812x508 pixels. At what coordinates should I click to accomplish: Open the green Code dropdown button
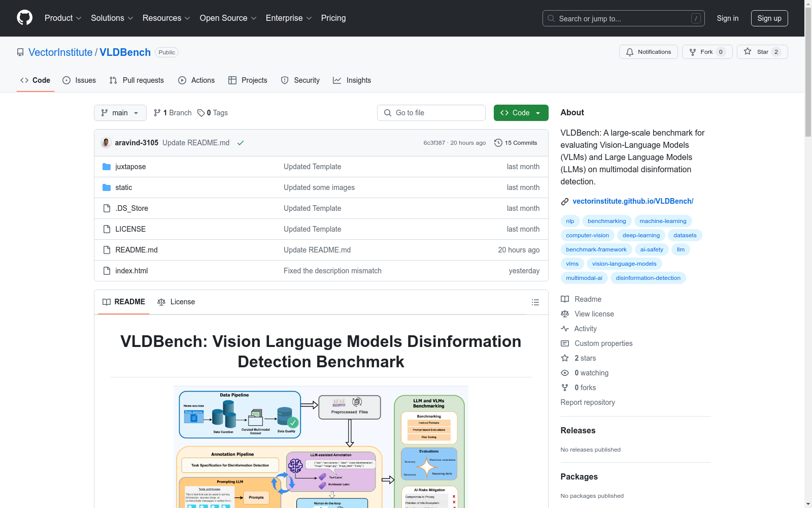(x=521, y=113)
